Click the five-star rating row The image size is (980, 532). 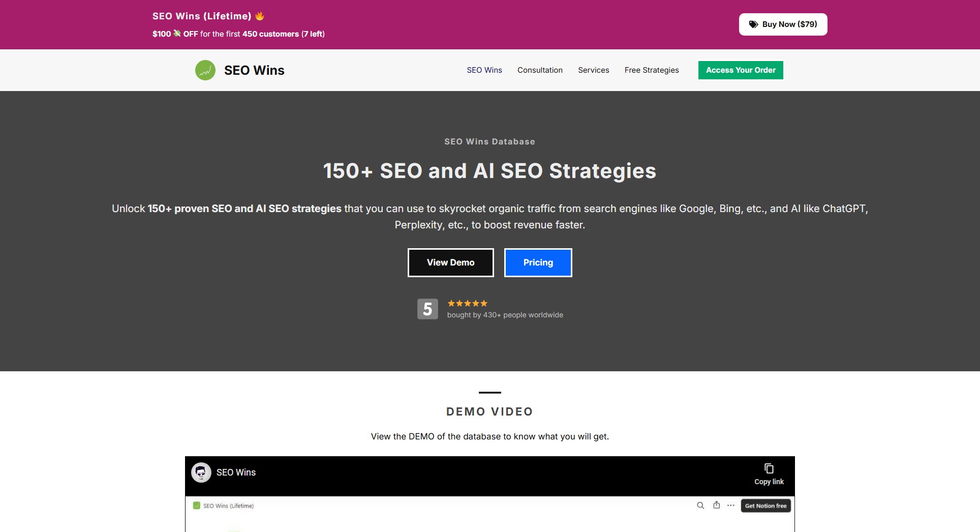click(x=467, y=303)
